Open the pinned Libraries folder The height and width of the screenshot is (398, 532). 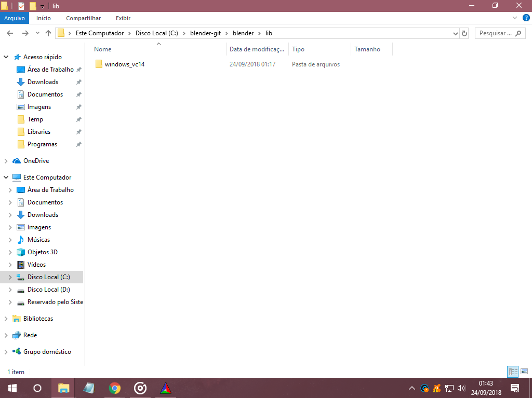[x=38, y=132]
